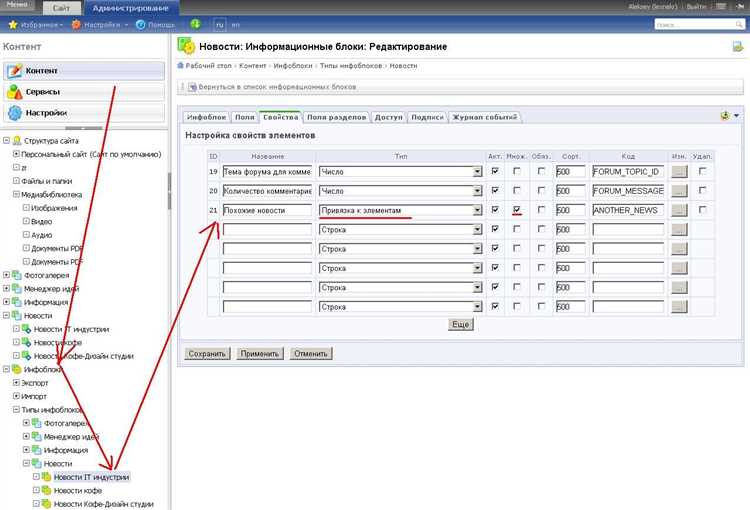Viewport: 750px width, 510px height.
Task: Click the Менеджер идей icon in upper tree
Action: click(17, 289)
